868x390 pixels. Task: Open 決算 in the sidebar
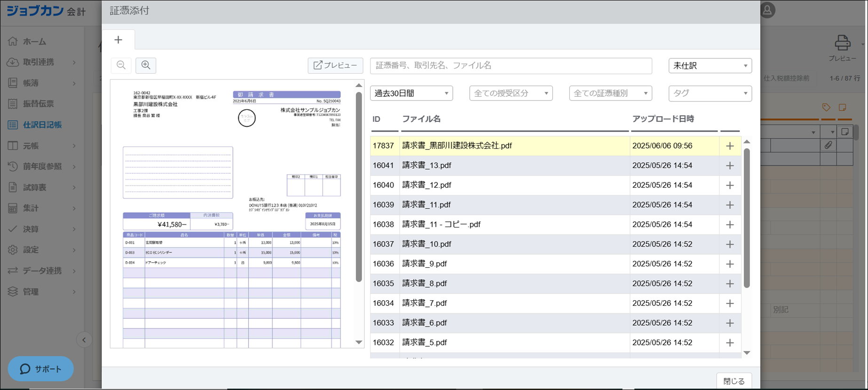pos(41,229)
